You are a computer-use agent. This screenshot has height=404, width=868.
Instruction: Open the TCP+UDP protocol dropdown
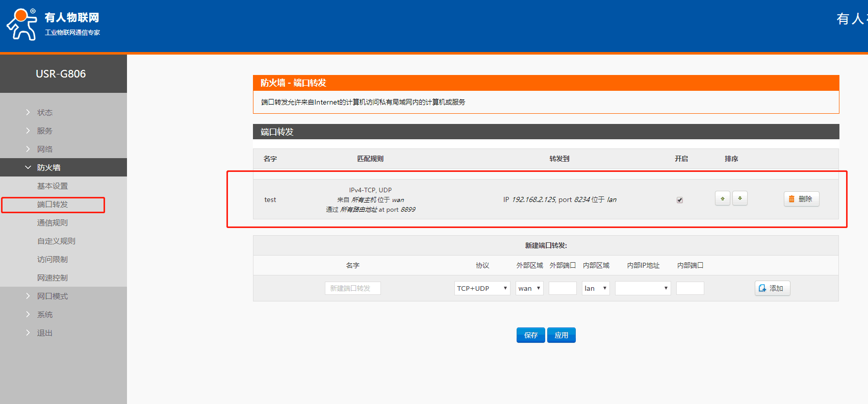(482, 288)
